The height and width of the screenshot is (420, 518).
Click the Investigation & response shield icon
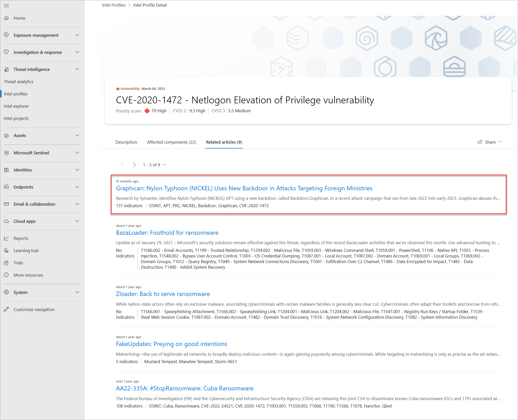coord(7,52)
